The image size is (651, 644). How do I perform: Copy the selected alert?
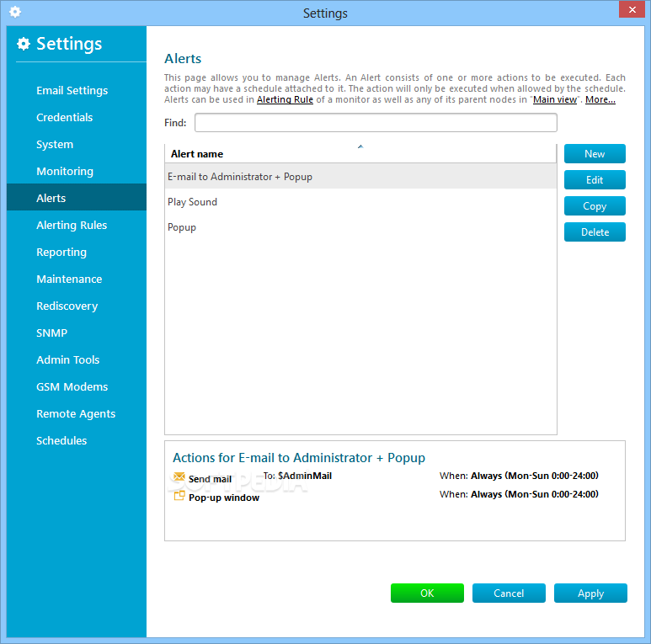(x=595, y=206)
